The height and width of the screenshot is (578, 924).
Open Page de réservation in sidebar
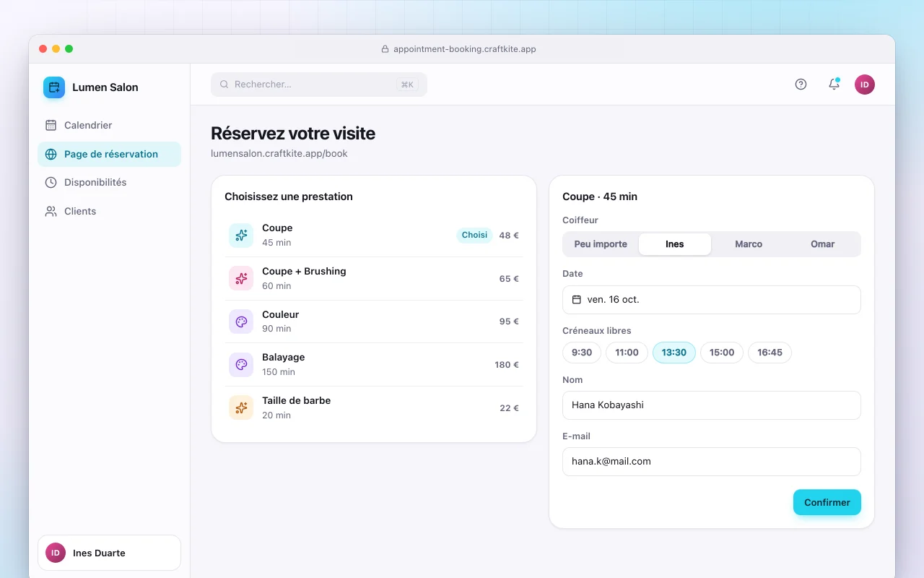[109, 154]
